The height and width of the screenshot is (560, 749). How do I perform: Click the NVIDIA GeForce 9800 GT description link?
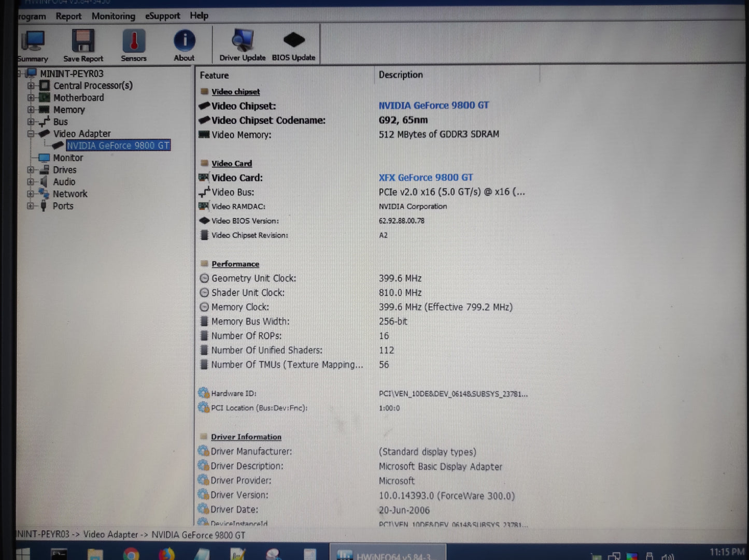[434, 105]
